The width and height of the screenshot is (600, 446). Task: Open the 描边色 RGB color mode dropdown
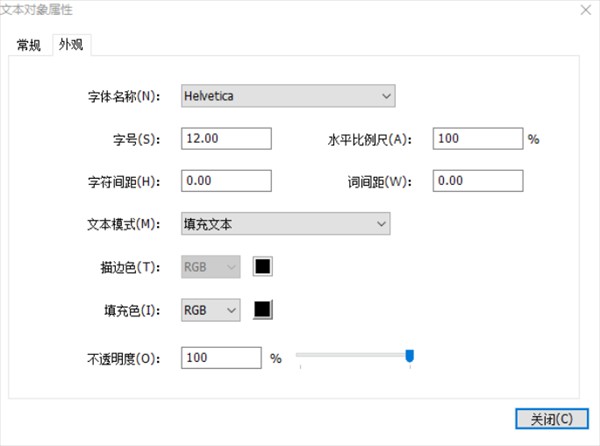(210, 267)
